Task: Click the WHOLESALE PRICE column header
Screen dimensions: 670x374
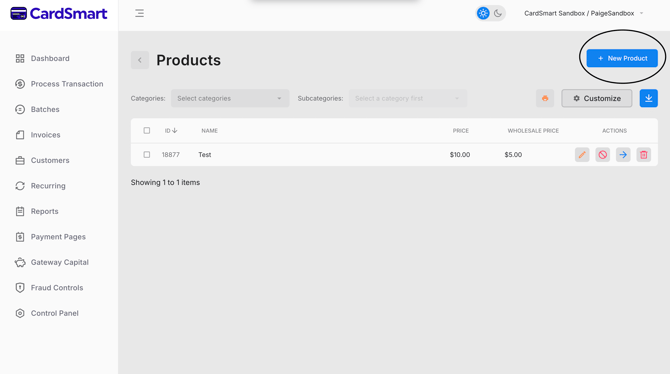Action: tap(533, 130)
